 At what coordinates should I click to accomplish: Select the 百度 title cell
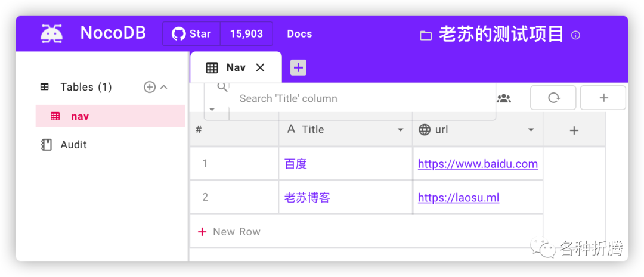pos(345,164)
